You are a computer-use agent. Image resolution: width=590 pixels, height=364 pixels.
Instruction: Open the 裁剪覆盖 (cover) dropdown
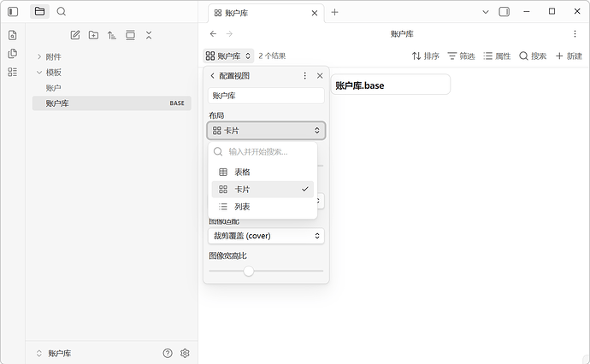[266, 235]
